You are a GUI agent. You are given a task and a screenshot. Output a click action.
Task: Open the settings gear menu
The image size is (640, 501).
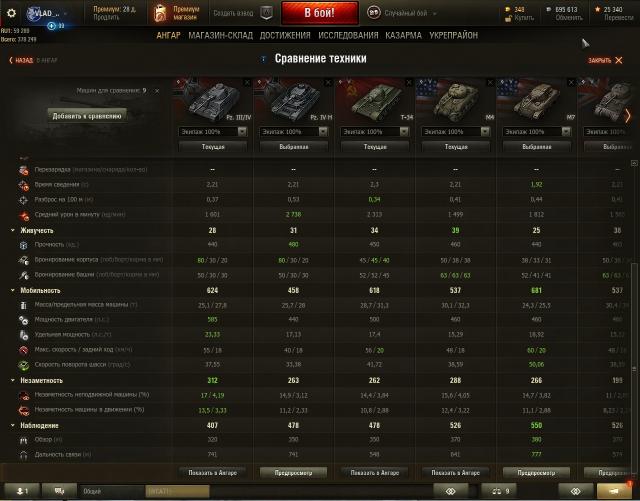tap(11, 13)
